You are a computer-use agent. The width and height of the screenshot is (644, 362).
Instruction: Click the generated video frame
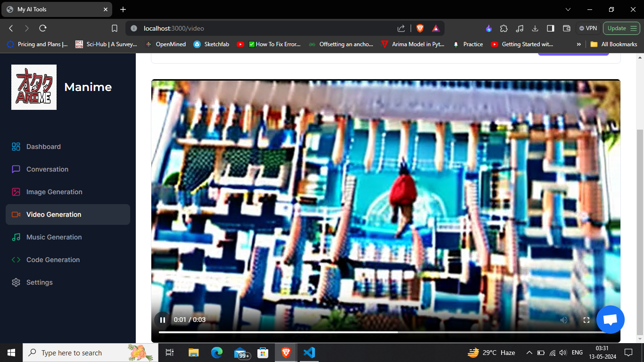coord(386,211)
